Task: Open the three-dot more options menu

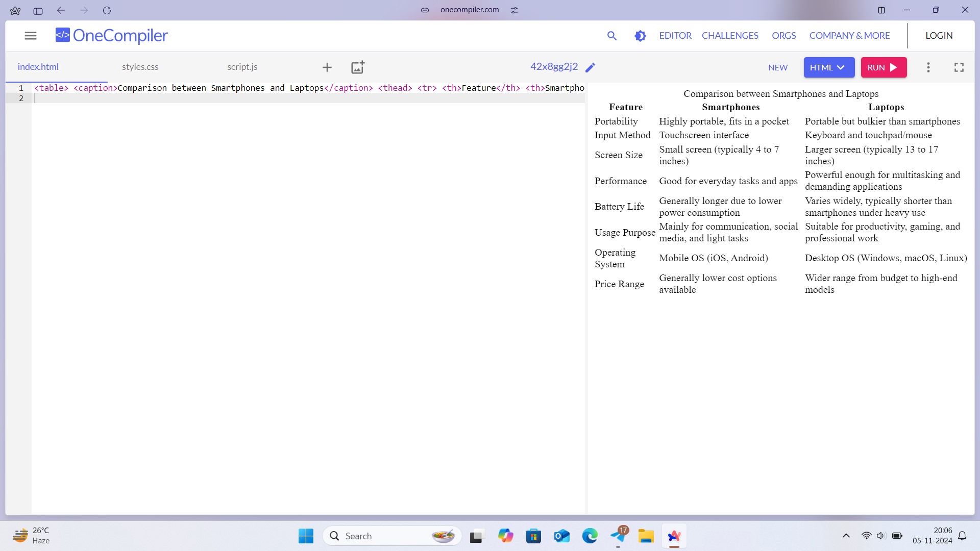Action: click(928, 67)
